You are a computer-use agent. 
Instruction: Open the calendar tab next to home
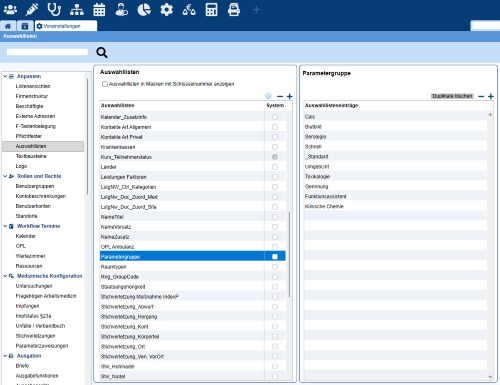pos(25,26)
